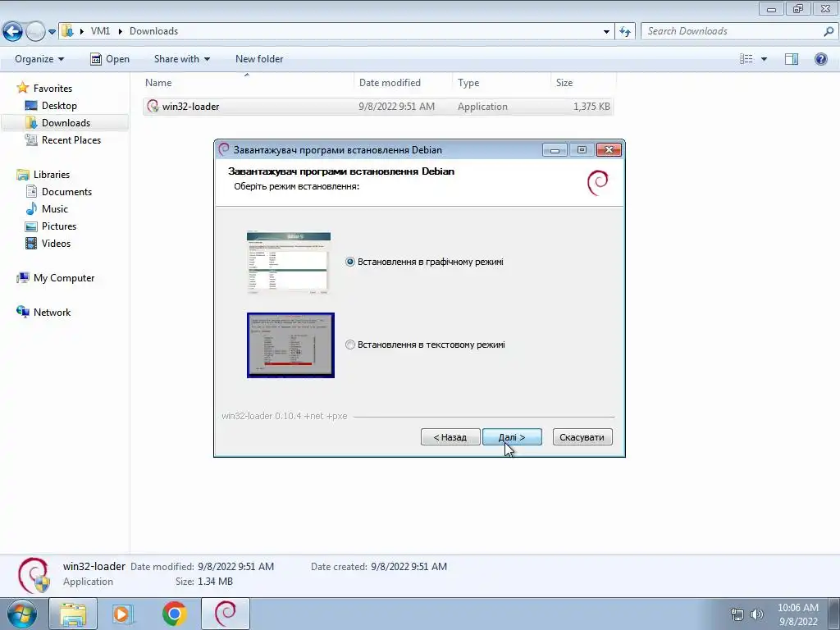
Task: Change view icon in Explorer toolbar
Action: pyautogui.click(x=746, y=59)
